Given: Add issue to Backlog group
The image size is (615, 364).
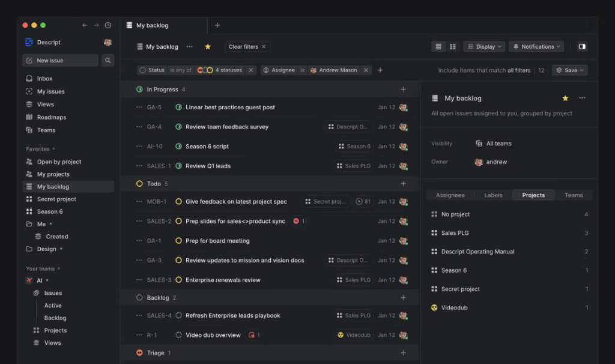Looking at the screenshot, I should point(403,298).
